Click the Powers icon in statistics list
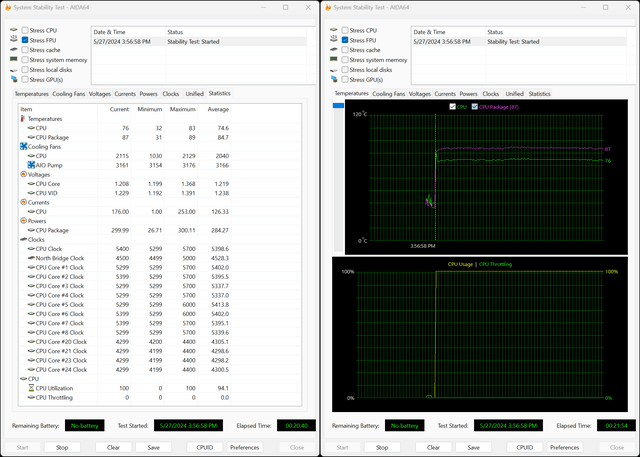The height and width of the screenshot is (457, 640). pos(23,221)
